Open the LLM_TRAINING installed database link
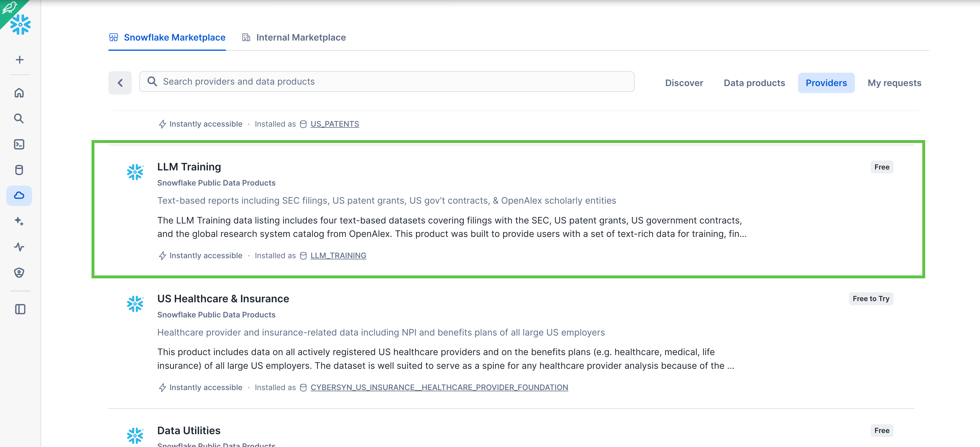 pos(338,256)
